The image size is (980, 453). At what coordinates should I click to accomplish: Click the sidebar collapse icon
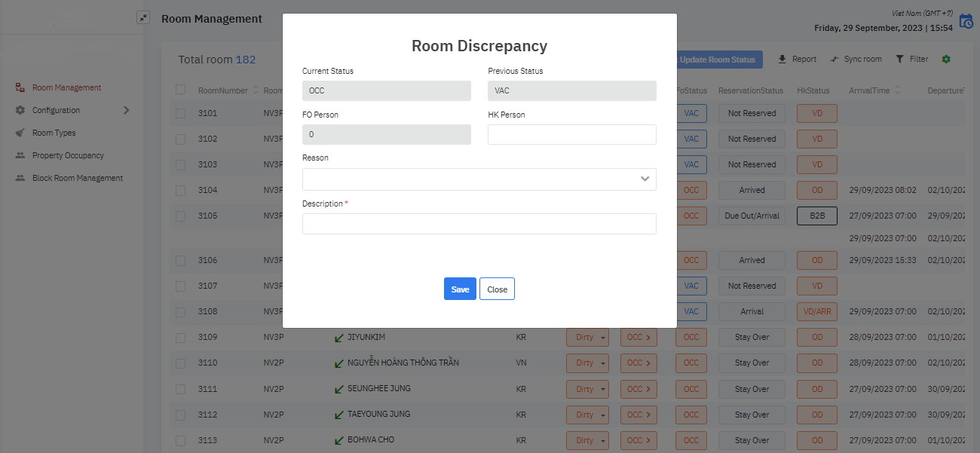pyautogui.click(x=143, y=17)
